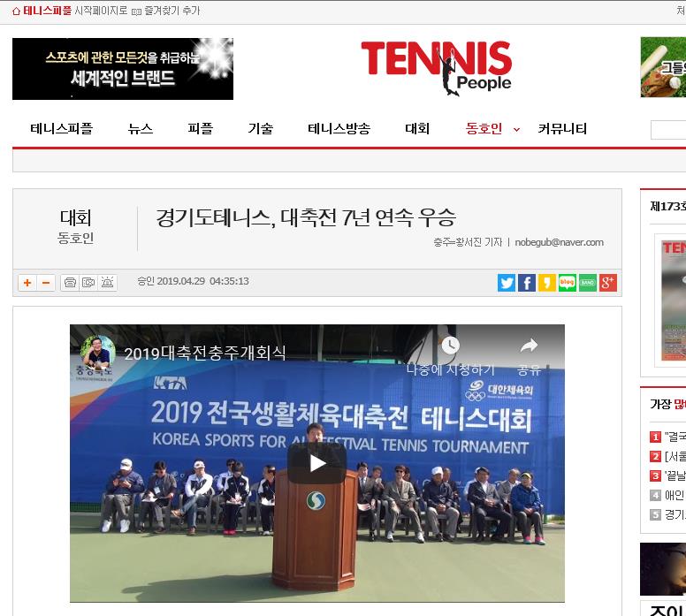Go to 커뮤니티 section
The height and width of the screenshot is (616, 686).
[x=562, y=129]
